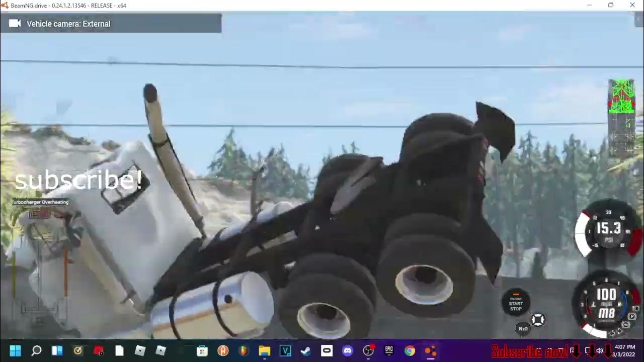Viewport: 644px width, 362px height.
Task: Click the vehicle camera icon in the top banner
Action: coord(15,23)
